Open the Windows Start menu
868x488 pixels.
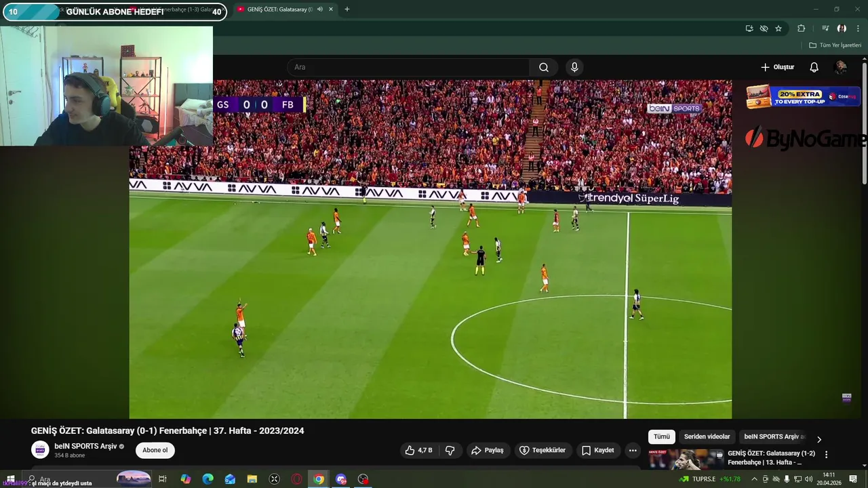10,479
